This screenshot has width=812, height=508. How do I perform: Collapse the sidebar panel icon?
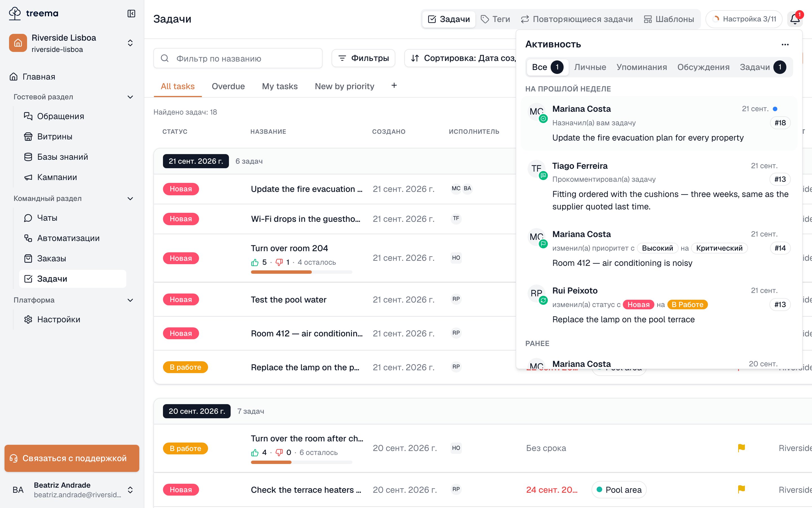tap(131, 14)
